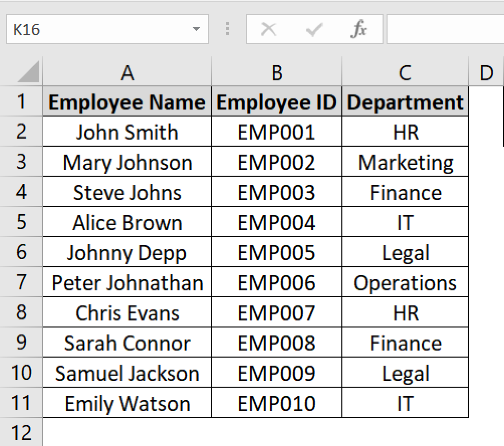Click inside the Name Box showing K16
Image resolution: width=504 pixels, height=446 pixels.
(66, 29)
